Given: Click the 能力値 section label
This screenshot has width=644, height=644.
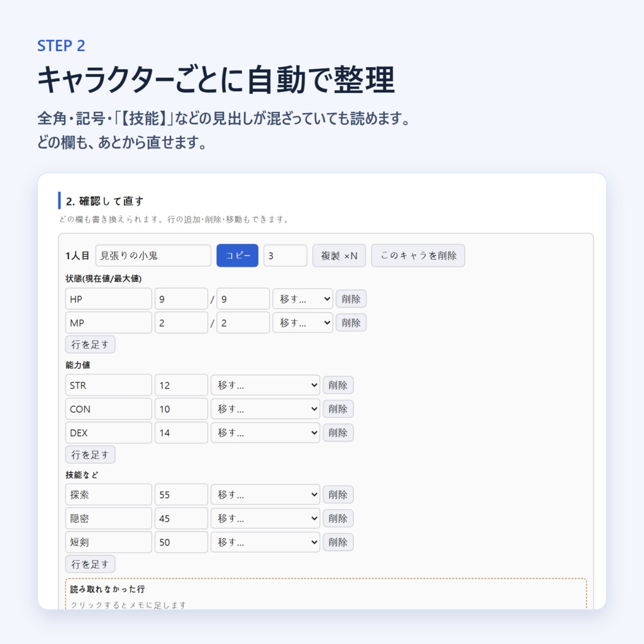Looking at the screenshot, I should 77,365.
